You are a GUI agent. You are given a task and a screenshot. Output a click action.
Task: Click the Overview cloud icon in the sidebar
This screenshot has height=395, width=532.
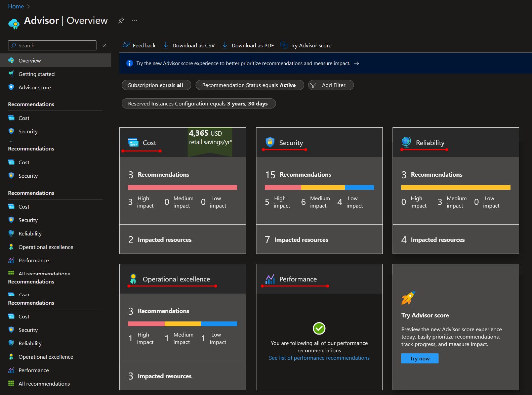(x=11, y=60)
